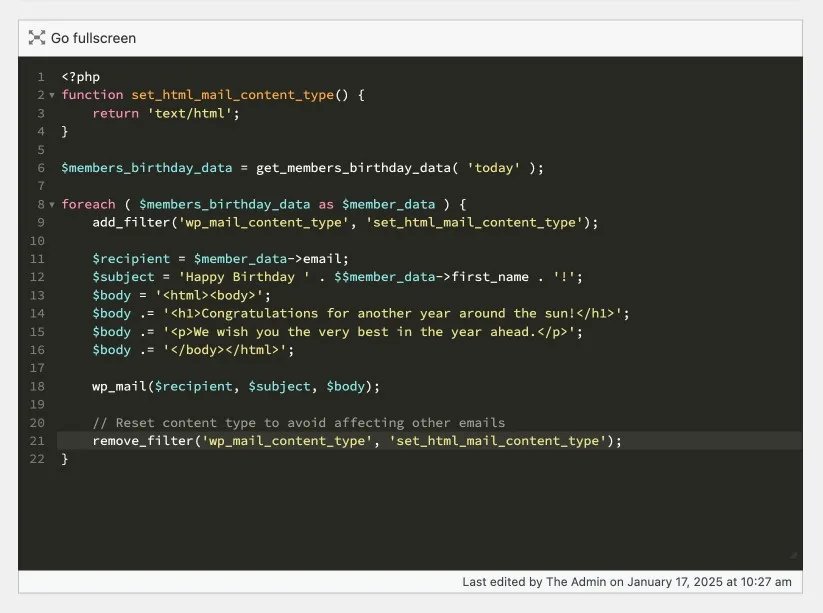
Task: Click the 'today' string argument
Action: click(x=493, y=168)
